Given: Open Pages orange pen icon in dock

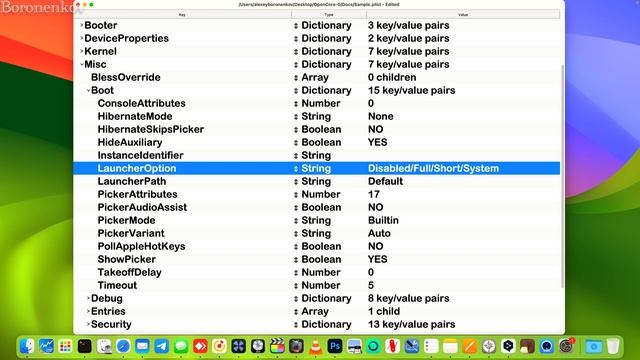Looking at the screenshot, I should [x=469, y=346].
